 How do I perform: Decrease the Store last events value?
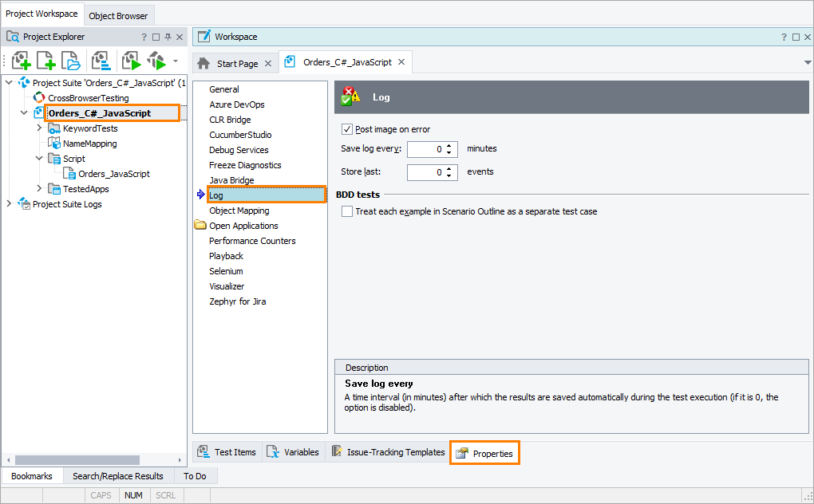pos(449,175)
